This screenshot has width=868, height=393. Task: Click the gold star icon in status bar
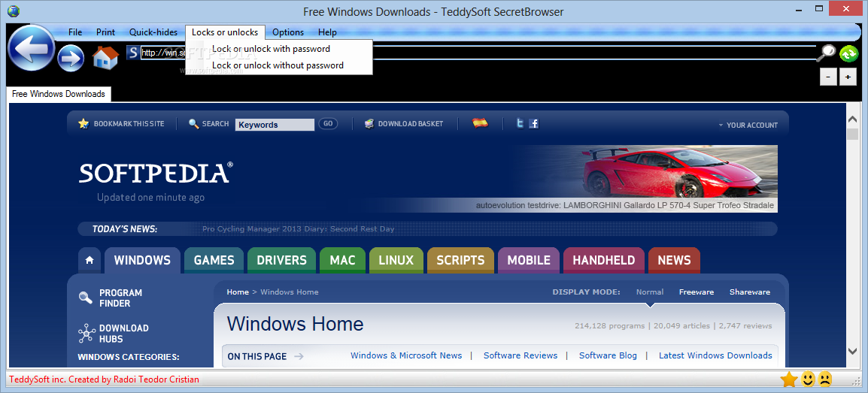coord(788,379)
